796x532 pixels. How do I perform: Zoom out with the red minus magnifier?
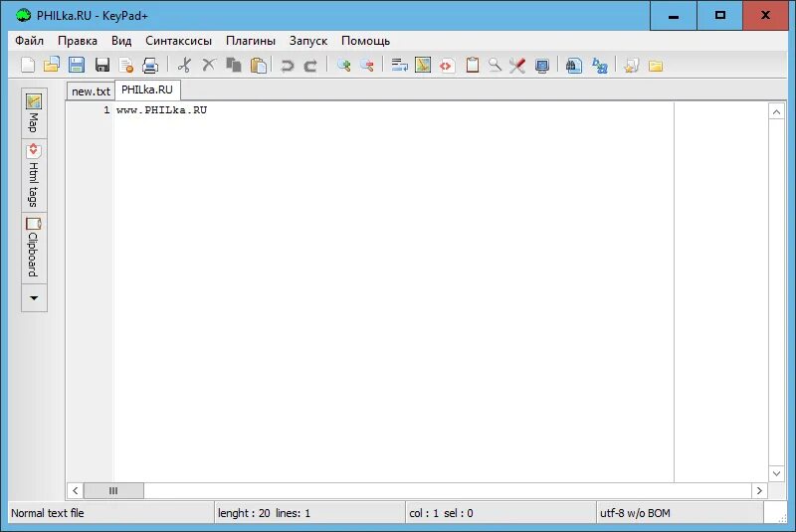click(367, 65)
